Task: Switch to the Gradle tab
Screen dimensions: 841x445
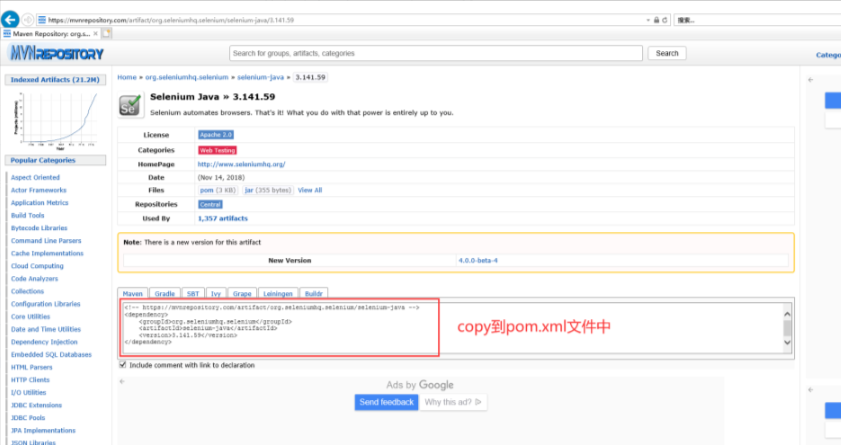Action: click(x=165, y=293)
